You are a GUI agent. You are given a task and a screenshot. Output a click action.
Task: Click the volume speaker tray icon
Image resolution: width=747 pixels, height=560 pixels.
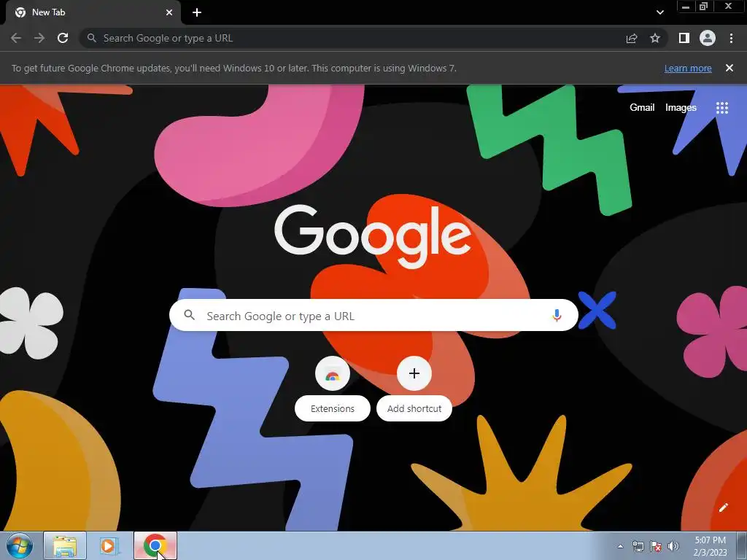[673, 546]
